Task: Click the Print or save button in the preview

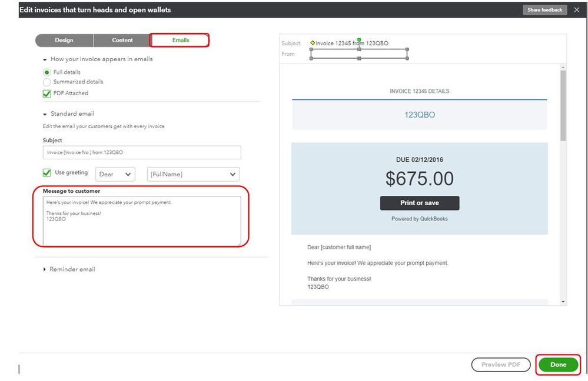Action: tap(420, 203)
